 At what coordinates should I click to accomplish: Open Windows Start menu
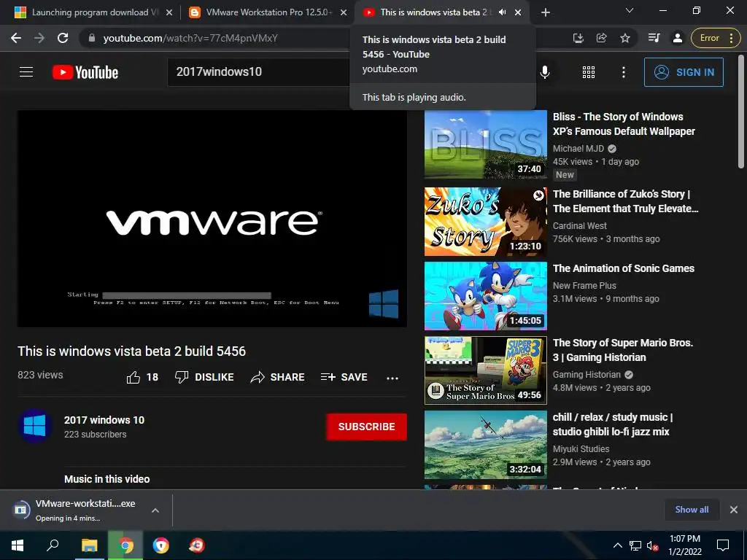point(18,545)
